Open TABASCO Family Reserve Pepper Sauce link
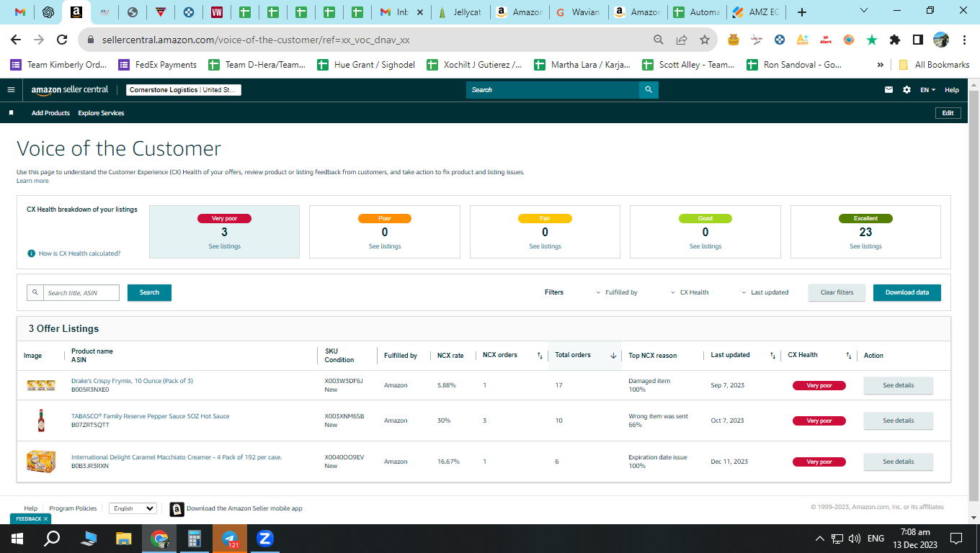The height and width of the screenshot is (553, 980). click(150, 416)
